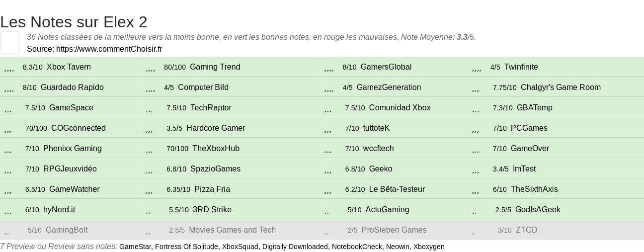
Task: Select the 3RD Strike entry
Action: [x=212, y=210]
